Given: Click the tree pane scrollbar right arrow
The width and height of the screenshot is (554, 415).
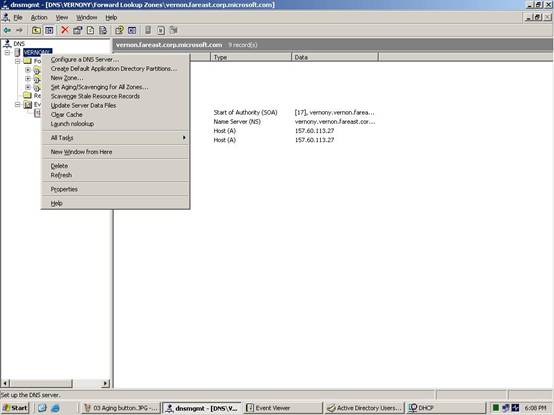Looking at the screenshot, I should click(106, 383).
